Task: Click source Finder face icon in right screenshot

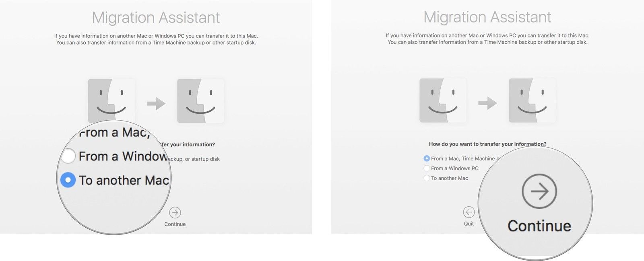Action: (x=443, y=101)
